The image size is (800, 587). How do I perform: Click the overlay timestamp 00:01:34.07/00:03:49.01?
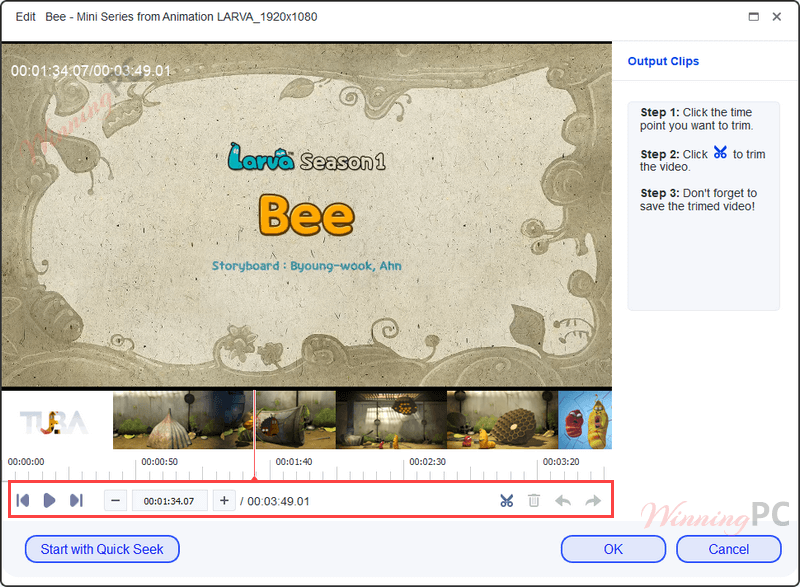tap(91, 71)
